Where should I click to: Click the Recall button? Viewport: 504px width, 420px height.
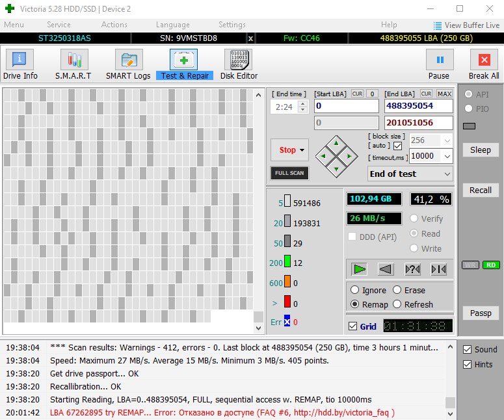tap(481, 190)
